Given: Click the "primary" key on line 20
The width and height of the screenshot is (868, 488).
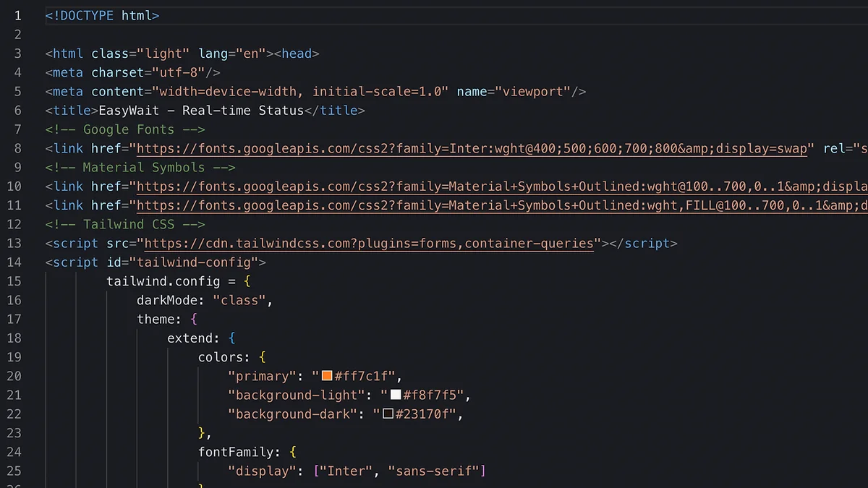Looking at the screenshot, I should (x=263, y=376).
